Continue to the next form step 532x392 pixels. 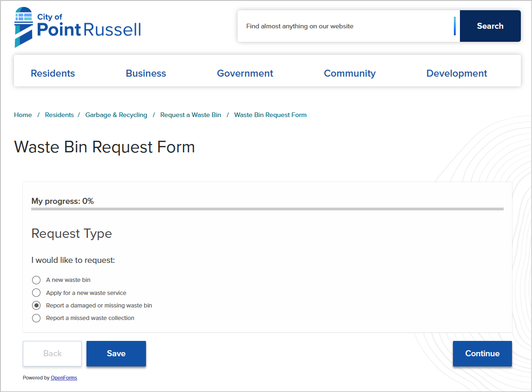coord(482,353)
